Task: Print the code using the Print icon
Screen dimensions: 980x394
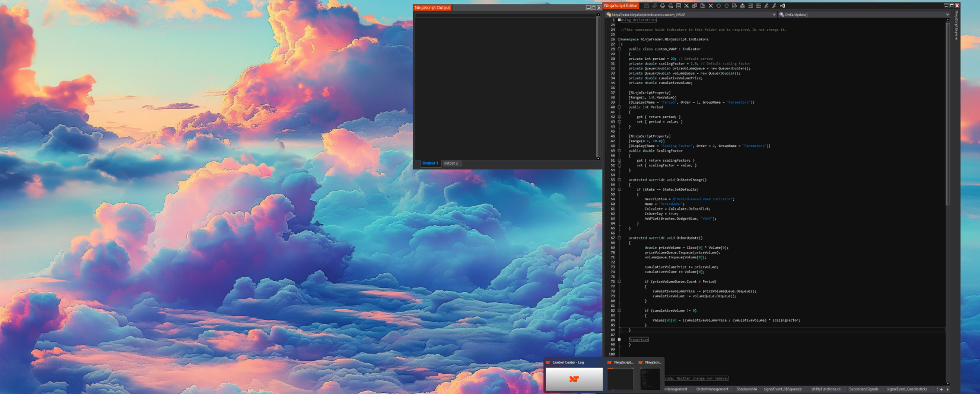Action: (x=663, y=6)
